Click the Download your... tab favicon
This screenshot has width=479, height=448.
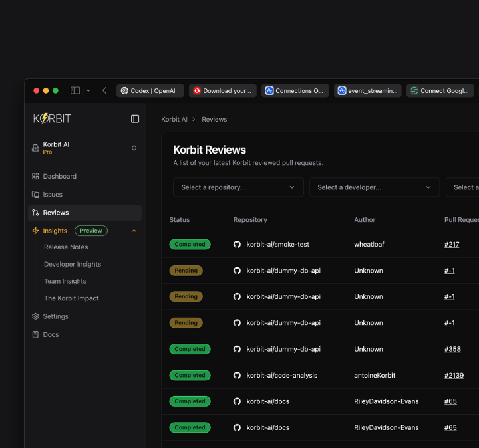tap(197, 90)
